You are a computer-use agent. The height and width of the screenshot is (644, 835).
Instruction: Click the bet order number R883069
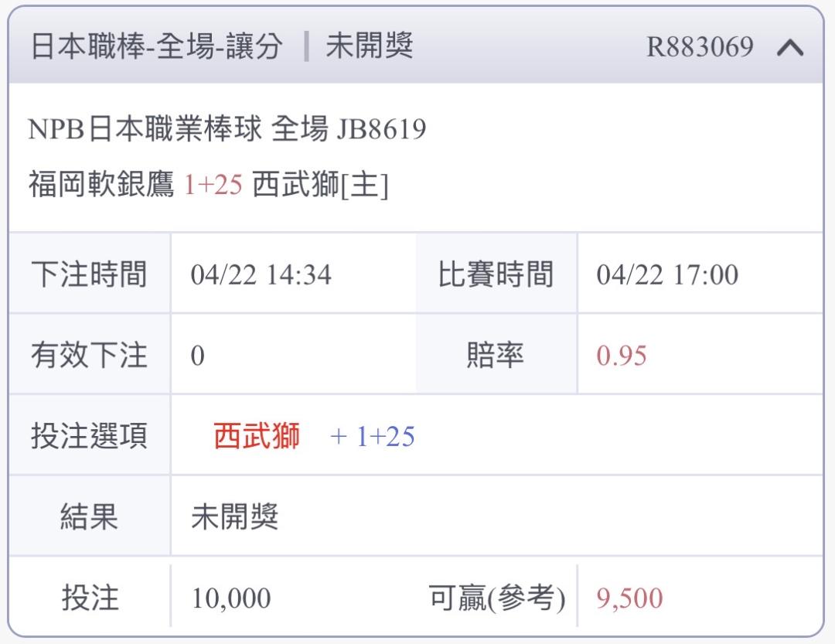pyautogui.click(x=700, y=47)
